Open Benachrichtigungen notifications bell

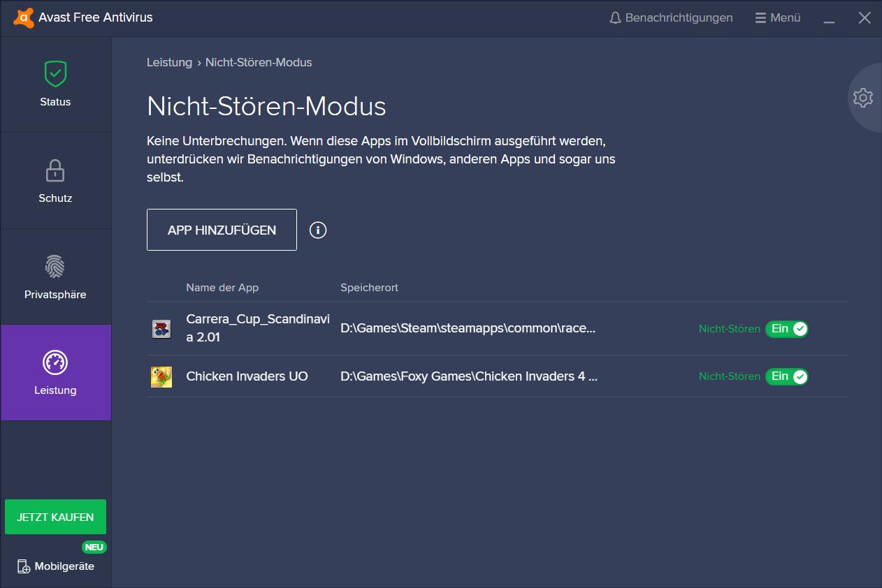point(671,17)
